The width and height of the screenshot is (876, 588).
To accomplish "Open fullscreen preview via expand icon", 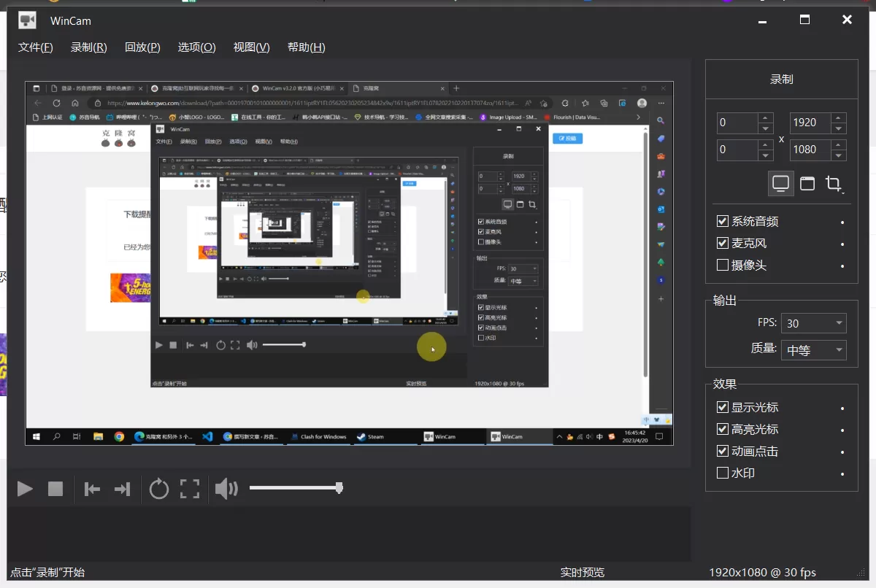I will [189, 489].
